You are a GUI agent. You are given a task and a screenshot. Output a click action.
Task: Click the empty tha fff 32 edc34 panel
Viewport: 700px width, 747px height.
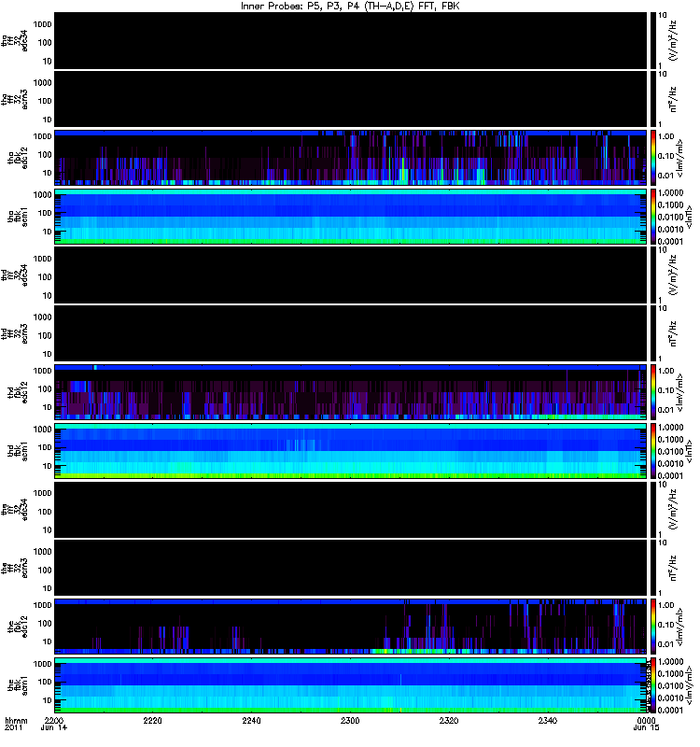click(351, 40)
